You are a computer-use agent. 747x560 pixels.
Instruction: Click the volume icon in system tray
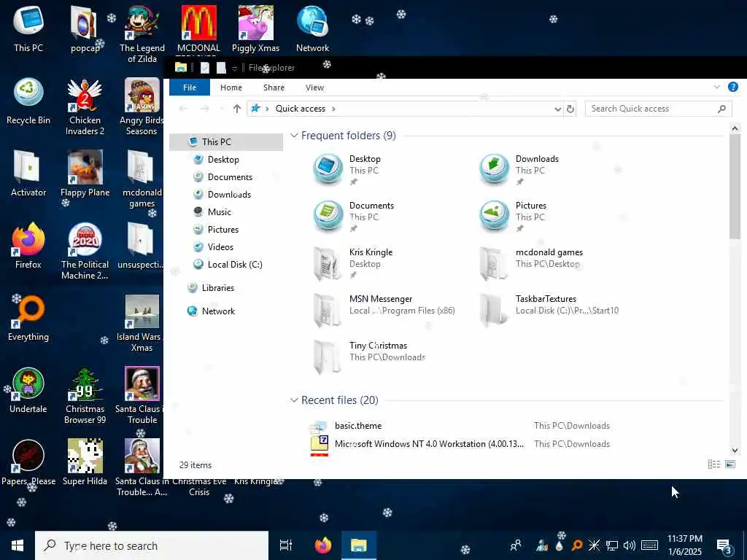pyautogui.click(x=630, y=545)
